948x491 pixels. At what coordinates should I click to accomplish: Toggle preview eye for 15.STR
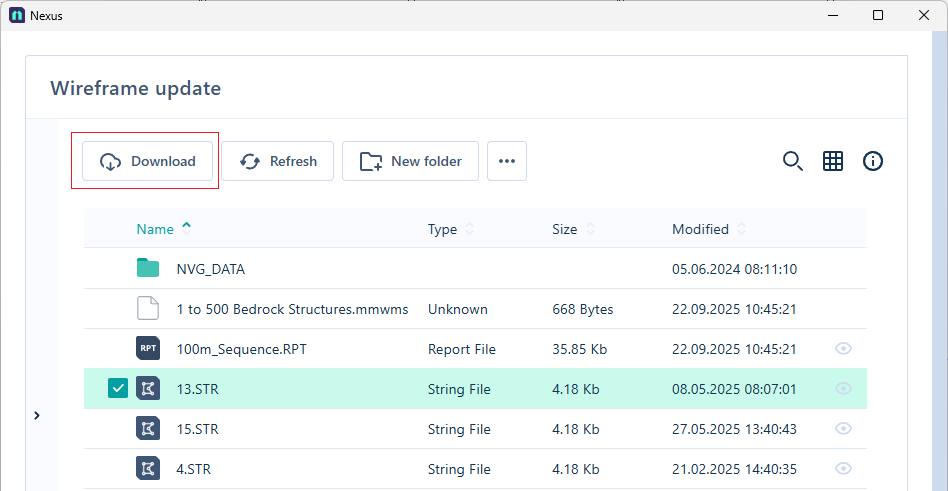pyautogui.click(x=843, y=429)
